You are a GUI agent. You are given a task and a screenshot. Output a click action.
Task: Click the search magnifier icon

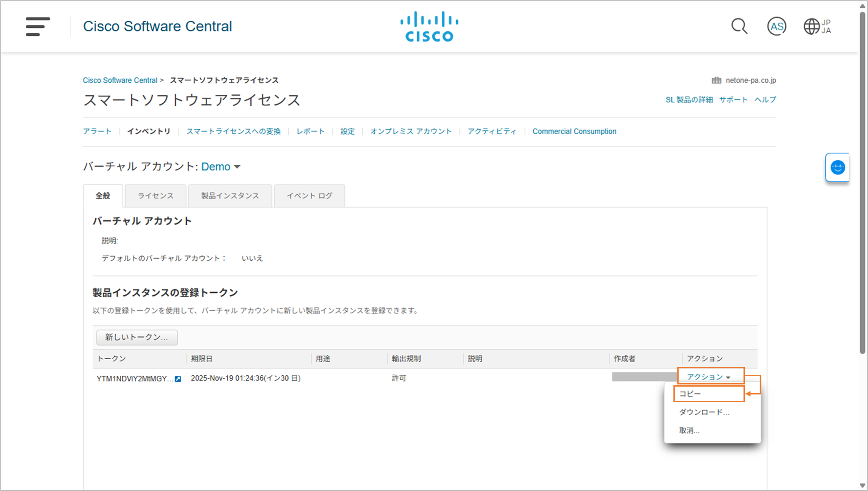pyautogui.click(x=739, y=27)
